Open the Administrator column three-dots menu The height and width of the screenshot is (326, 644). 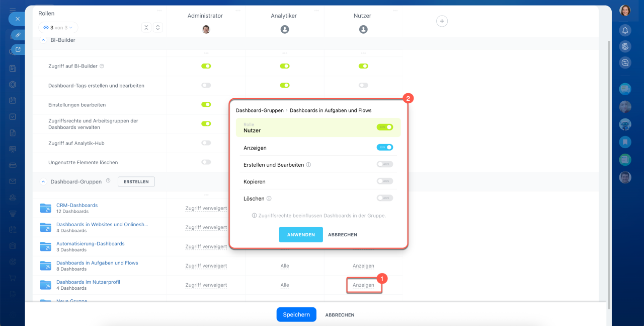pos(238,10)
